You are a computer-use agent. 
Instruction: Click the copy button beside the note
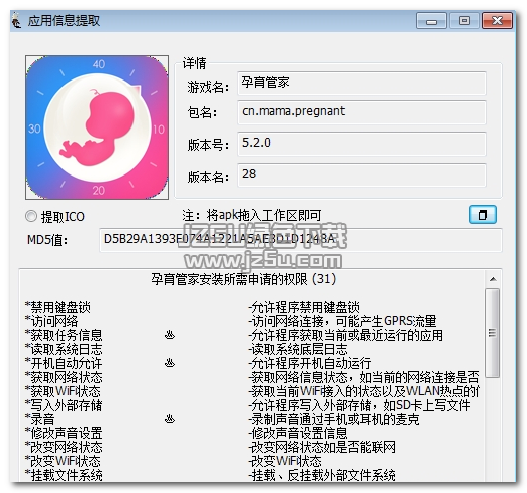point(483,215)
